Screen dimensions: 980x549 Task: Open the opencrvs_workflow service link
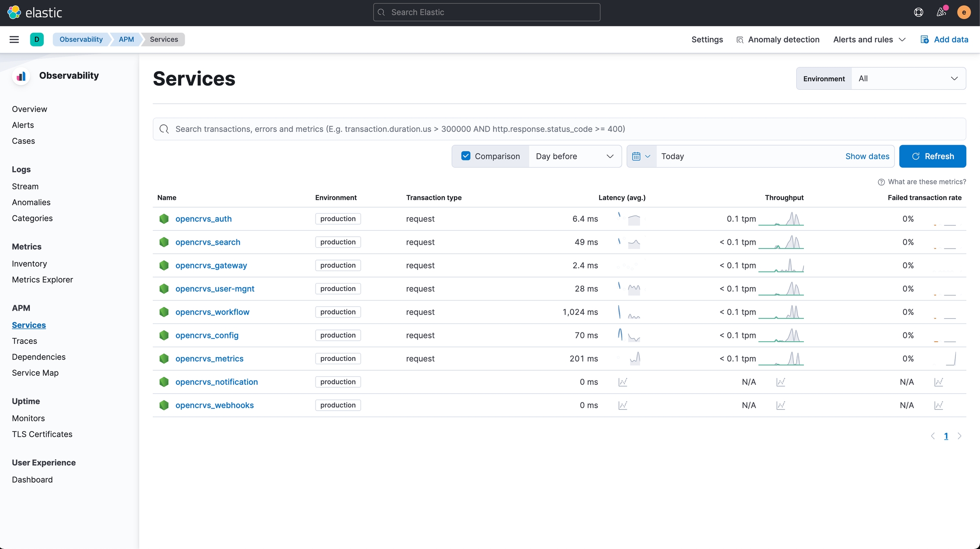tap(212, 312)
